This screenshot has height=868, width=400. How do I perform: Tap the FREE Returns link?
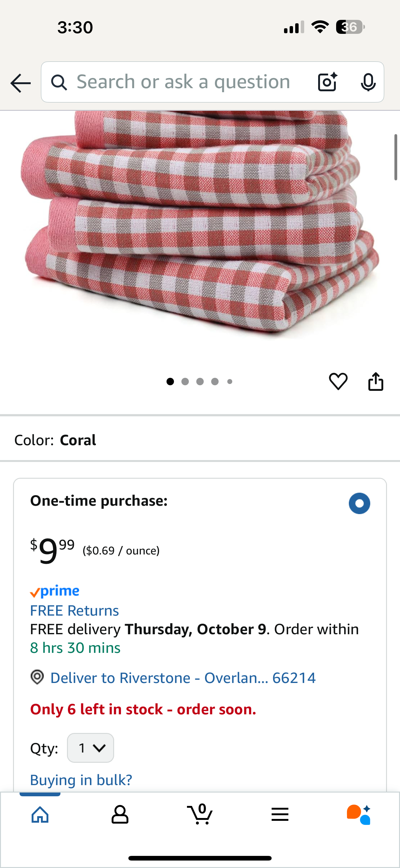click(74, 611)
